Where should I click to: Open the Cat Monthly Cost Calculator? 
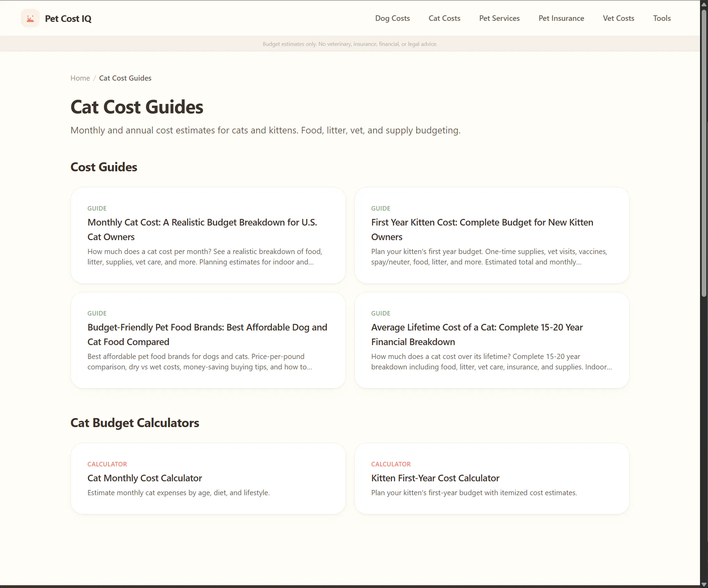[145, 478]
